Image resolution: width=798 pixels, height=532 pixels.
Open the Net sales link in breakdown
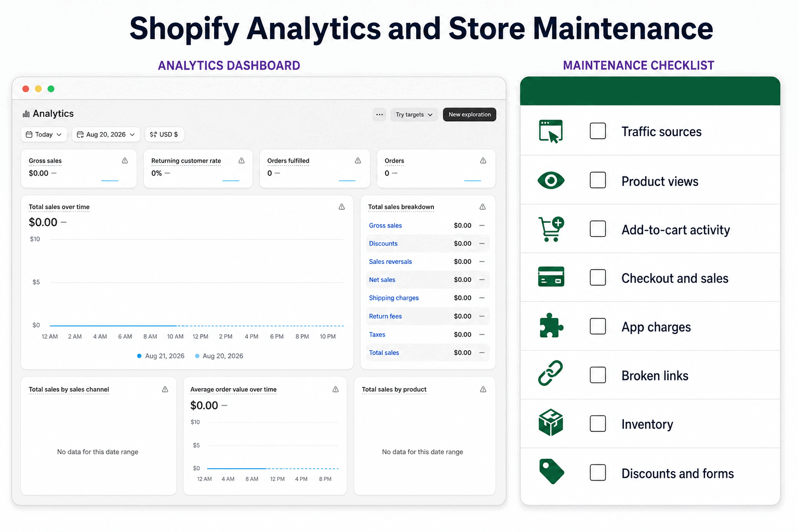(382, 280)
